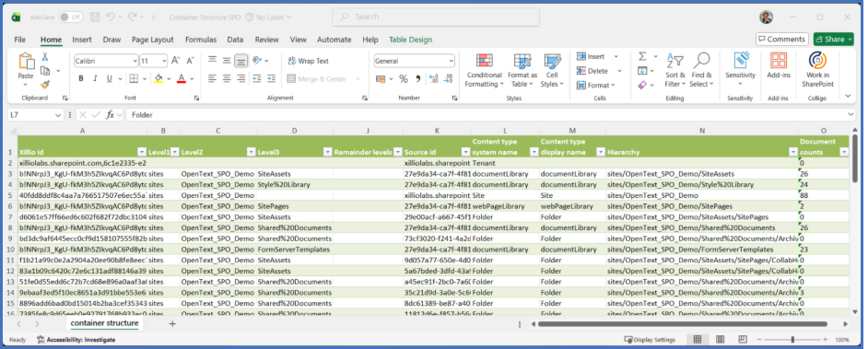Click the Increase Decimal icon
The width and height of the screenshot is (868, 349).
click(x=433, y=78)
